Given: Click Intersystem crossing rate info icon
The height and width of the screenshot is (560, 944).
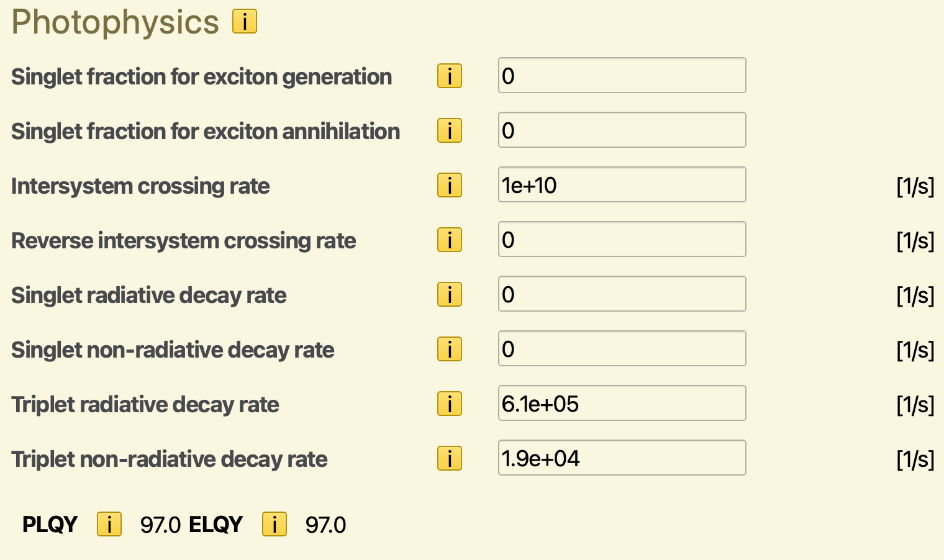Looking at the screenshot, I should coord(449,186).
